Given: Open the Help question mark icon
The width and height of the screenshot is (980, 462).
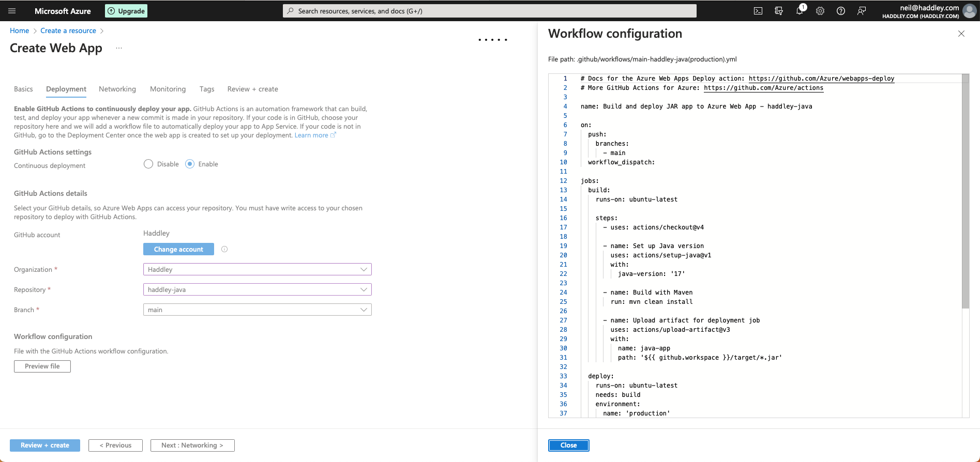Looking at the screenshot, I should point(841,11).
